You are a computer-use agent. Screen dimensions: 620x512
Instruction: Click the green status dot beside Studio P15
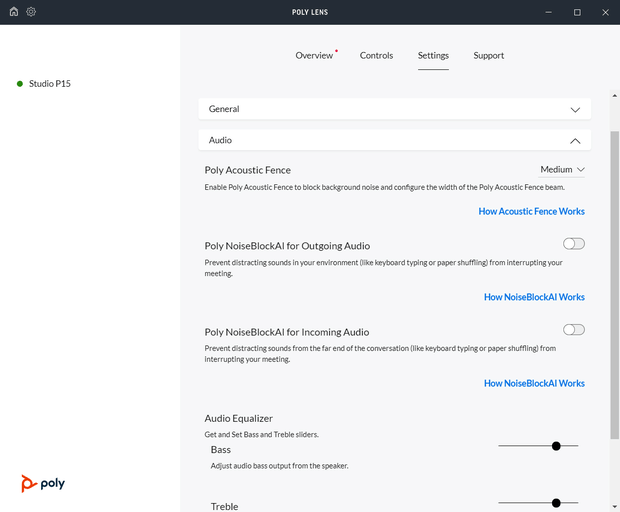(20, 84)
